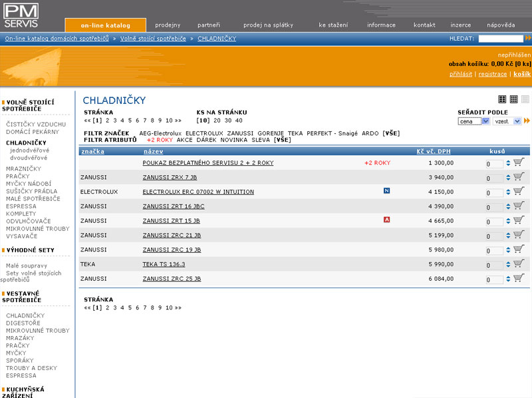Adjust quantity stepper for ZANUSSI ZRX 7 JB
This screenshot has width=532, height=398.
(x=508, y=177)
